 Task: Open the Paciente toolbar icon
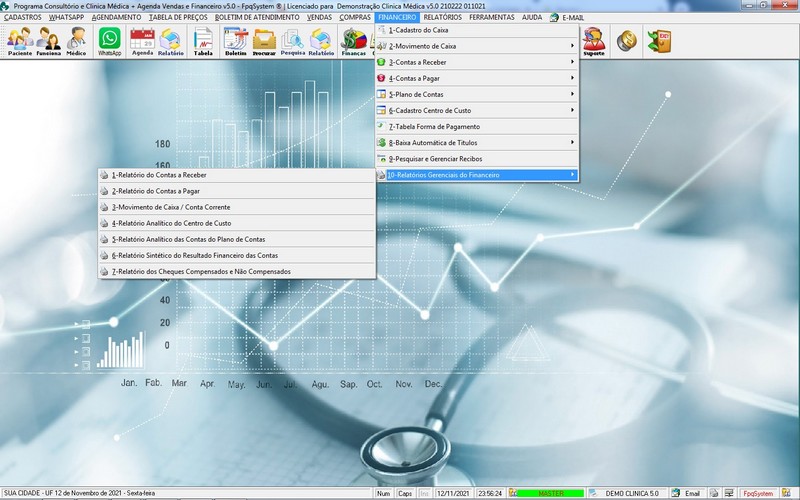click(x=20, y=41)
